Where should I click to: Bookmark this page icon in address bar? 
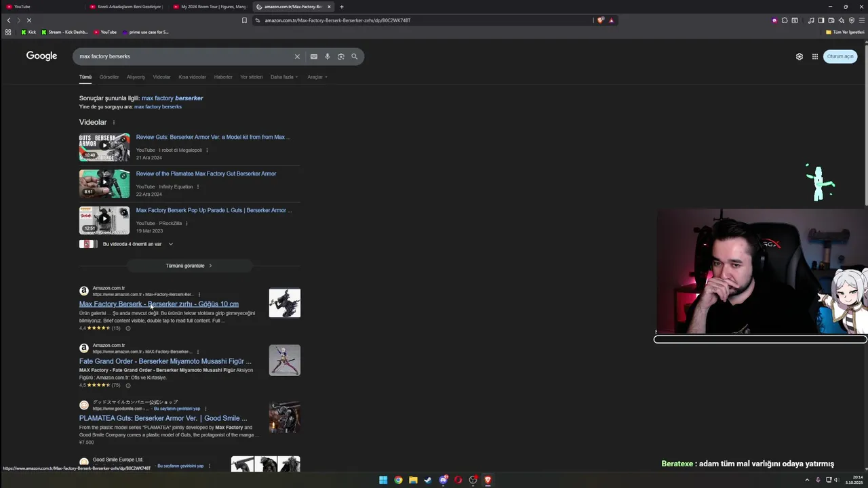click(244, 20)
